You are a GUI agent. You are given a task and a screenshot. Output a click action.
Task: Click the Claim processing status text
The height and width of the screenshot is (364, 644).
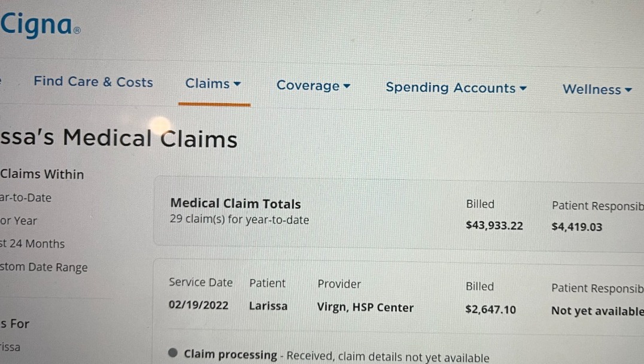tap(230, 354)
